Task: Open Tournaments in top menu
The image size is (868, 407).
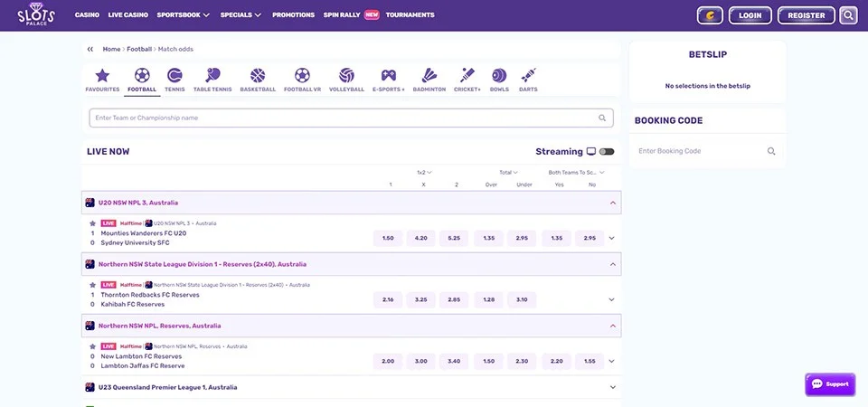Action: point(410,15)
